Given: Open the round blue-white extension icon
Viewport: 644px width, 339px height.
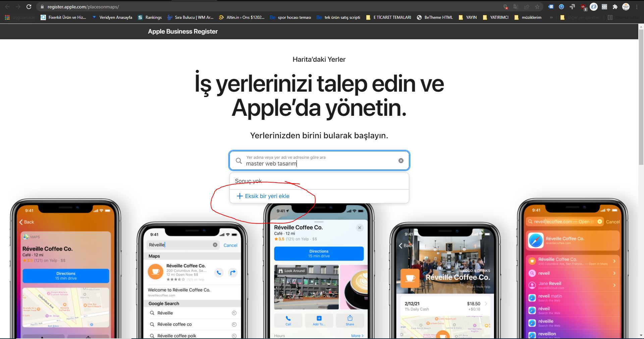Looking at the screenshot, I should point(594,7).
